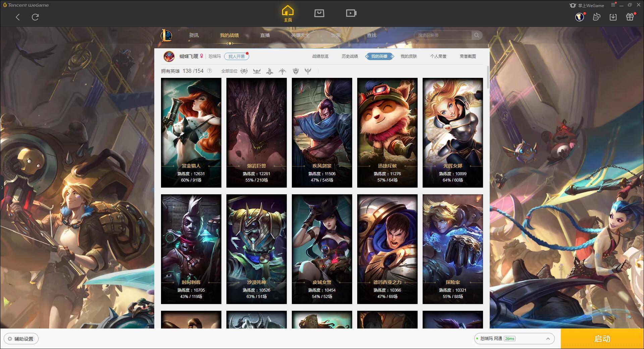The image size is (644, 349).
Task: Open the 查找 search tab
Action: click(372, 35)
